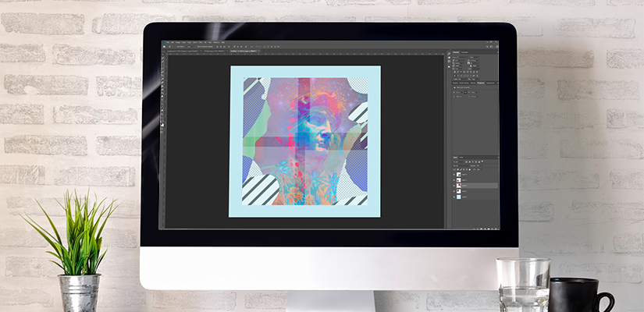Click the lock image pixels brush icon
The height and width of the screenshot is (312, 644).
click(x=461, y=169)
